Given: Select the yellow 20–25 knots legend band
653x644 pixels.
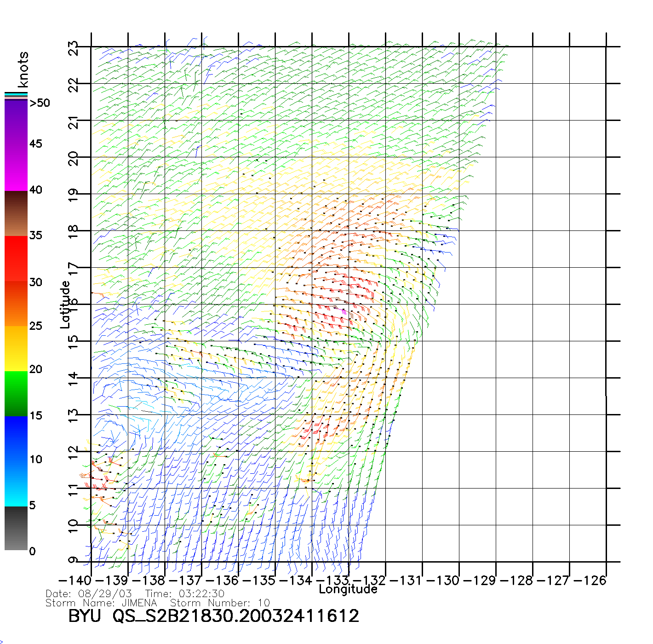Looking at the screenshot, I should 16,348.
